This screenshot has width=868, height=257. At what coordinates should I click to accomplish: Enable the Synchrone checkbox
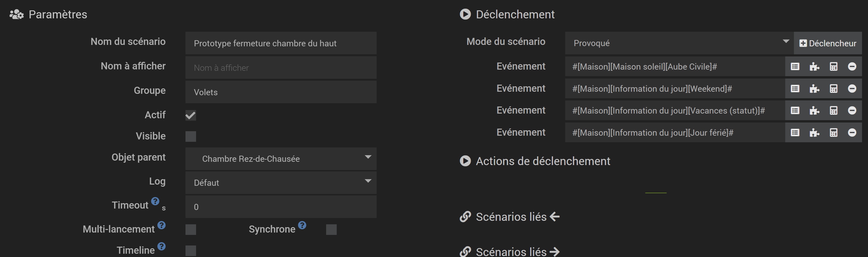[331, 230]
